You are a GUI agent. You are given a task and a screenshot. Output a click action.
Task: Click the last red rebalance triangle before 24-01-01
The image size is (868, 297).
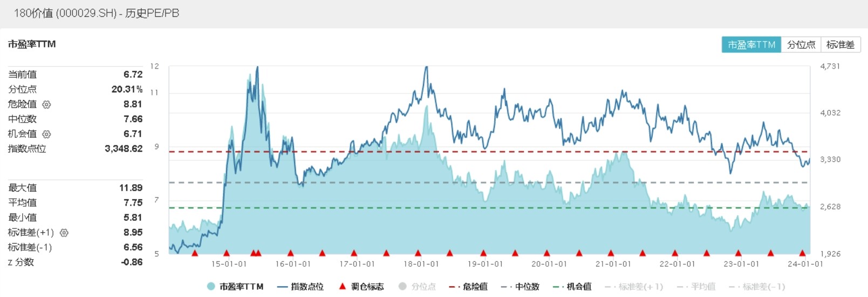click(x=802, y=253)
